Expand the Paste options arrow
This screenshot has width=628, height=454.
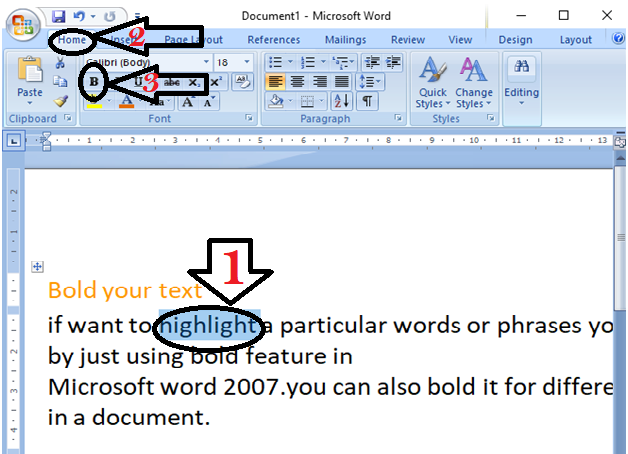[x=30, y=103]
